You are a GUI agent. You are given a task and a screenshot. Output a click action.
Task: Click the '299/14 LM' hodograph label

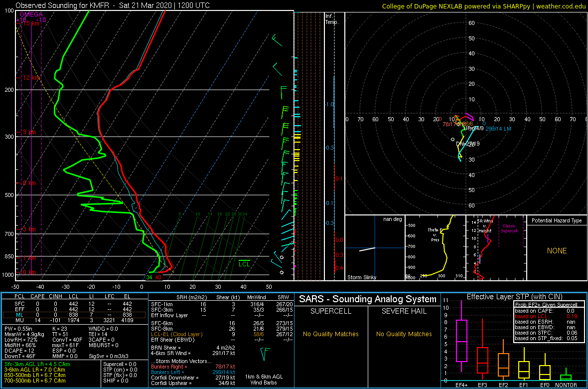click(x=498, y=129)
